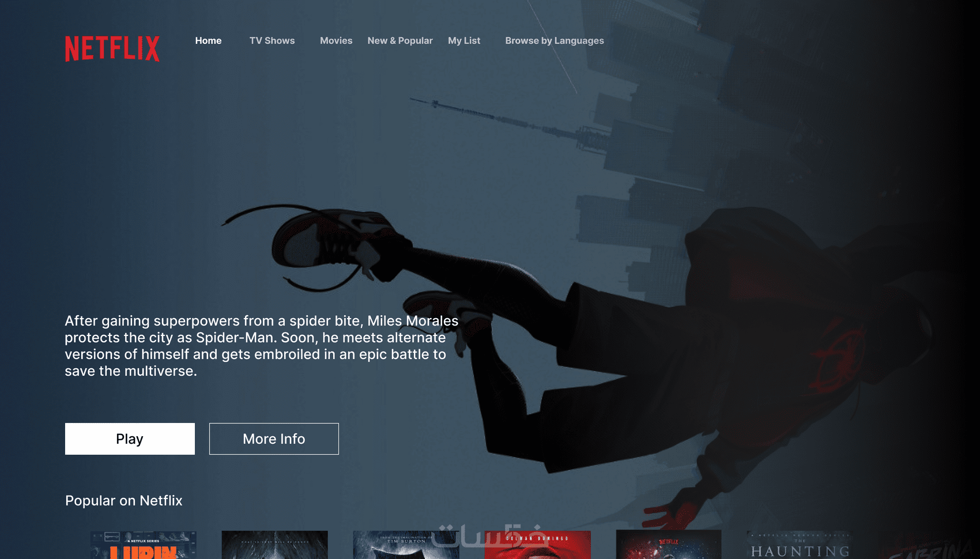
Task: Click the Miles Morales synopsis text
Action: (262, 346)
